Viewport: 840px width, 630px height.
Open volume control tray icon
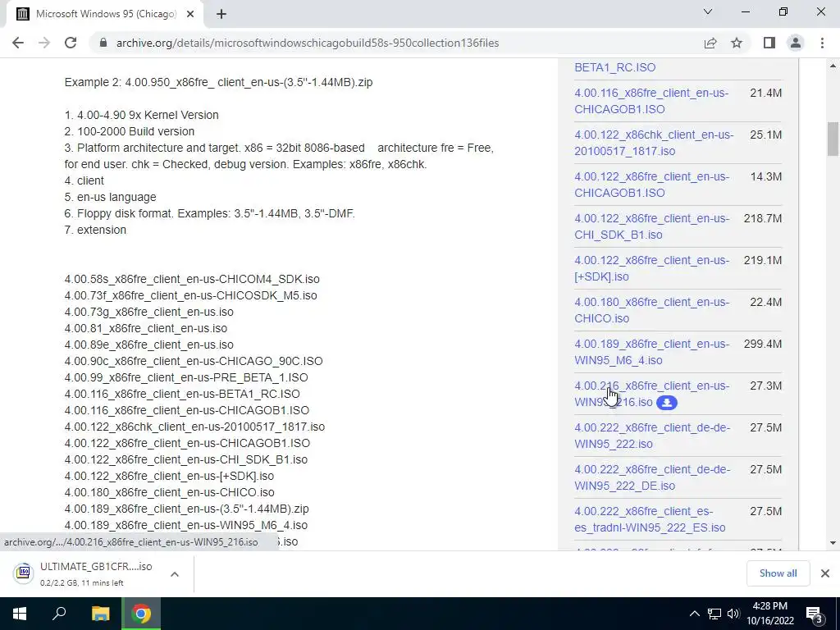tap(733, 614)
